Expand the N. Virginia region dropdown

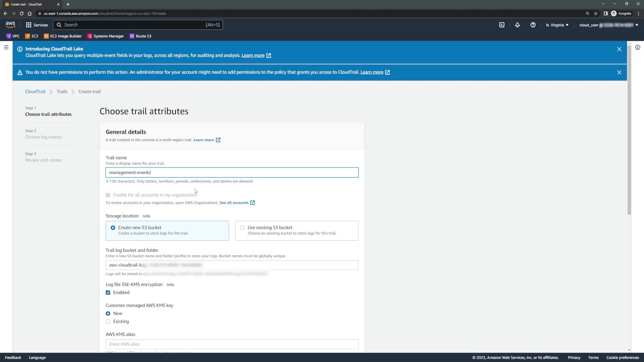[557, 25]
